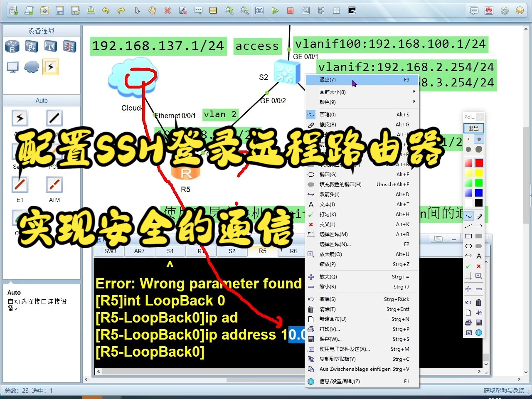
Task: Open settings via the gear icon
Action: click(x=505, y=11)
